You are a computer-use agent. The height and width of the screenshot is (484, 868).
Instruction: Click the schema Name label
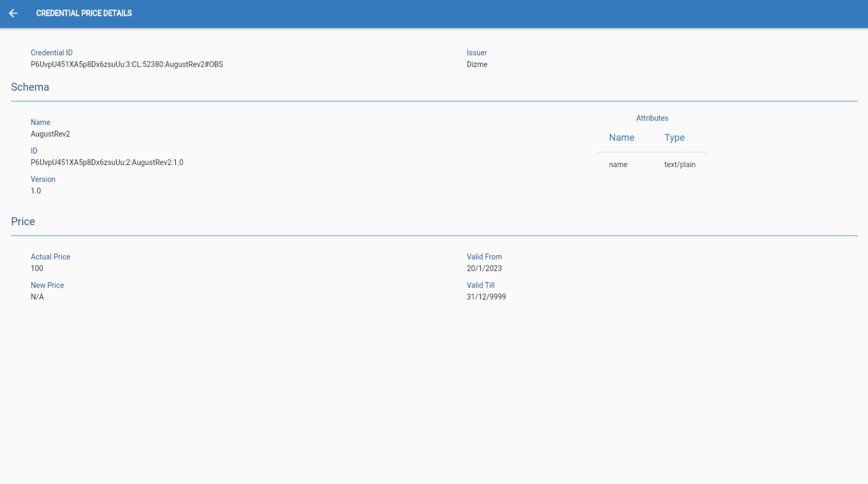coord(41,122)
